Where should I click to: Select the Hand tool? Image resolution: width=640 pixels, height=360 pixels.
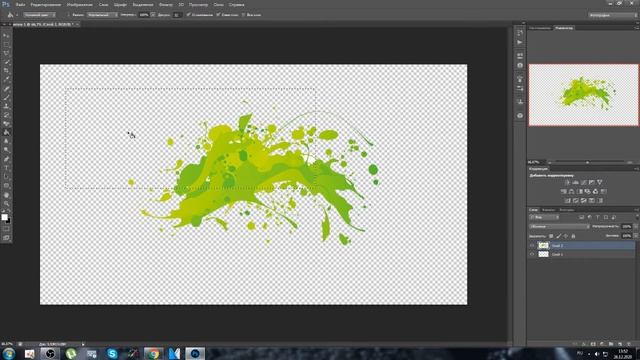click(6, 195)
